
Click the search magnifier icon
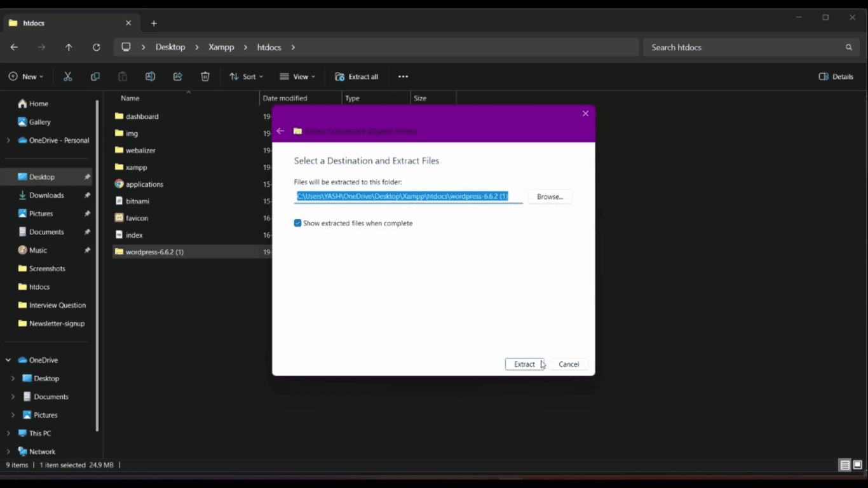tap(848, 47)
